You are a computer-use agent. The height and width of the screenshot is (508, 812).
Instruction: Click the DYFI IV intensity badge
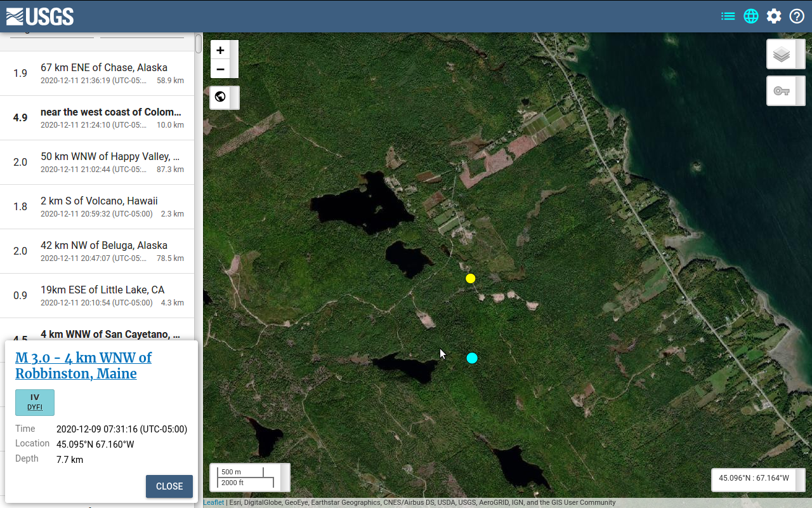(x=35, y=403)
